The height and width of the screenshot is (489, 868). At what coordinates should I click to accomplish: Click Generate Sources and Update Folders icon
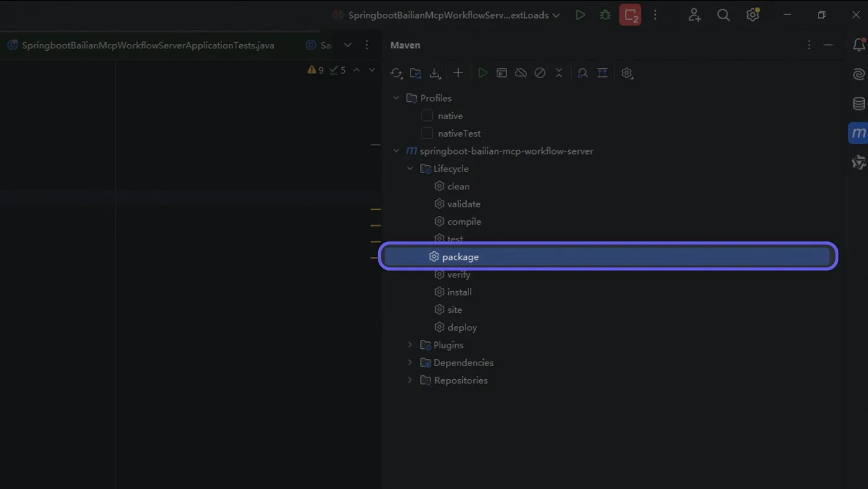415,73
